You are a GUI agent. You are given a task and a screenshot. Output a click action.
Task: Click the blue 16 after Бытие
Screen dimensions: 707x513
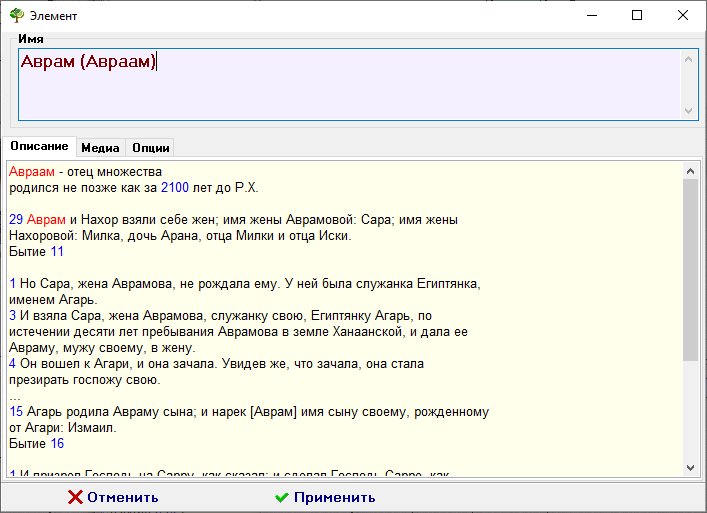click(x=57, y=443)
